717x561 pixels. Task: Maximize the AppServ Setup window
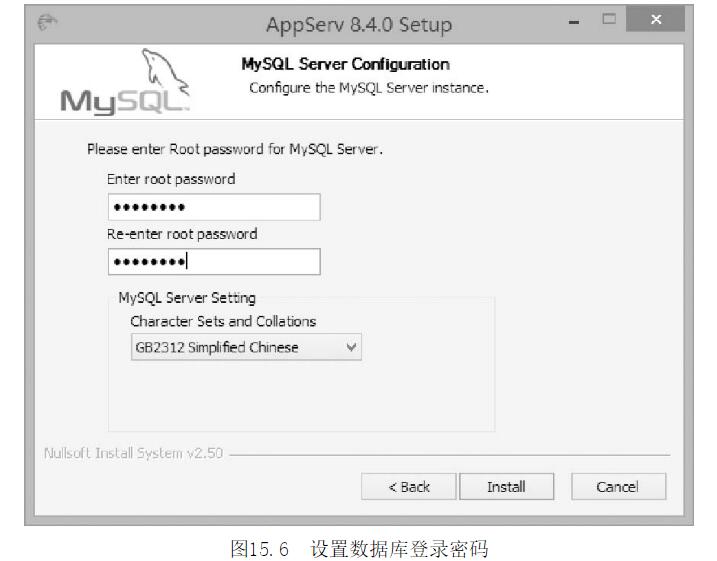pyautogui.click(x=609, y=19)
